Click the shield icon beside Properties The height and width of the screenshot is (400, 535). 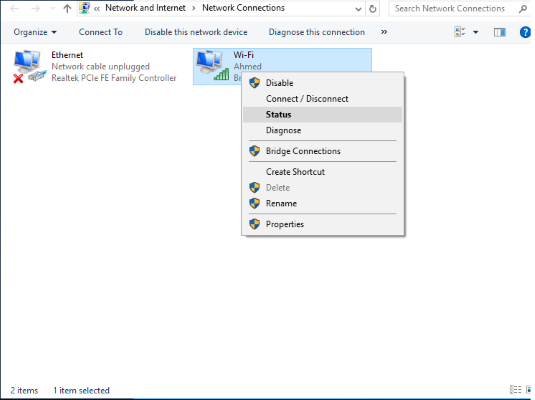coord(255,224)
